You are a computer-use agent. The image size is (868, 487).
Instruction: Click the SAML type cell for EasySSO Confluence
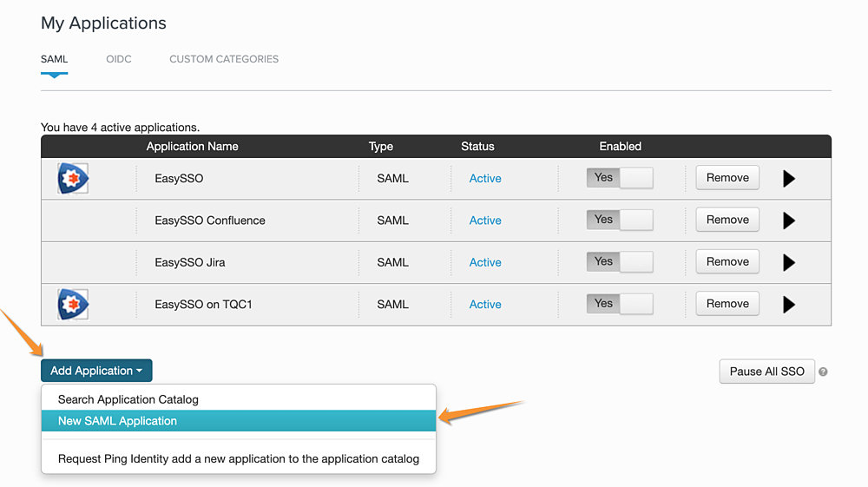(393, 220)
